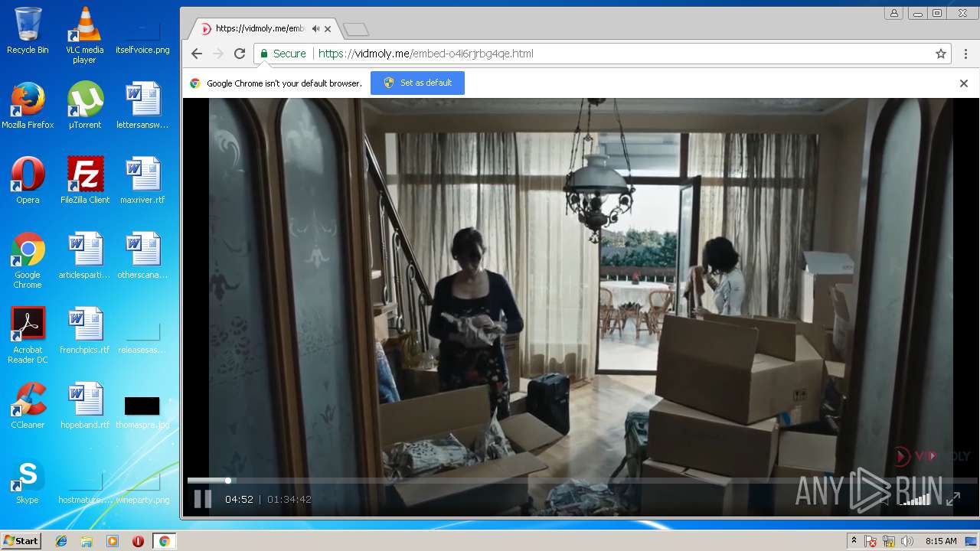Open the Recycle Bin desktop icon

28,31
